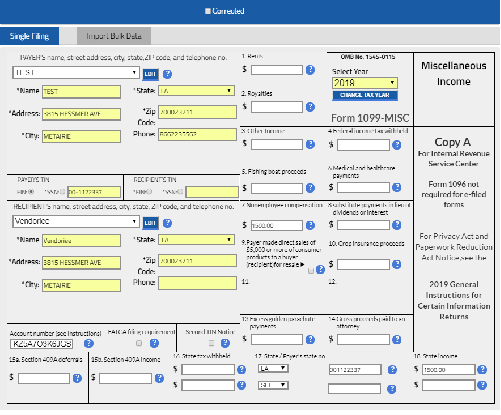Show help for first State income row

click(482, 369)
